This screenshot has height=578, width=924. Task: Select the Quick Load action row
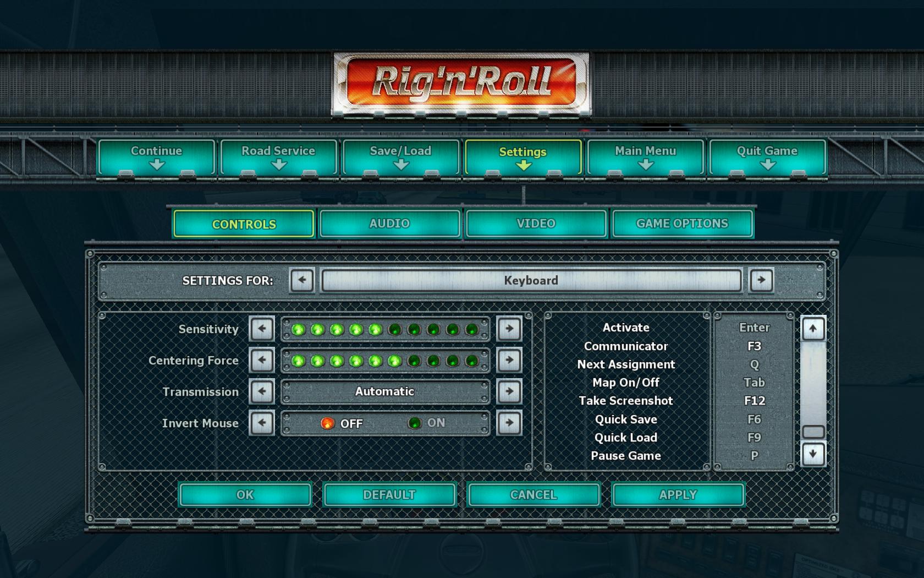[626, 438]
